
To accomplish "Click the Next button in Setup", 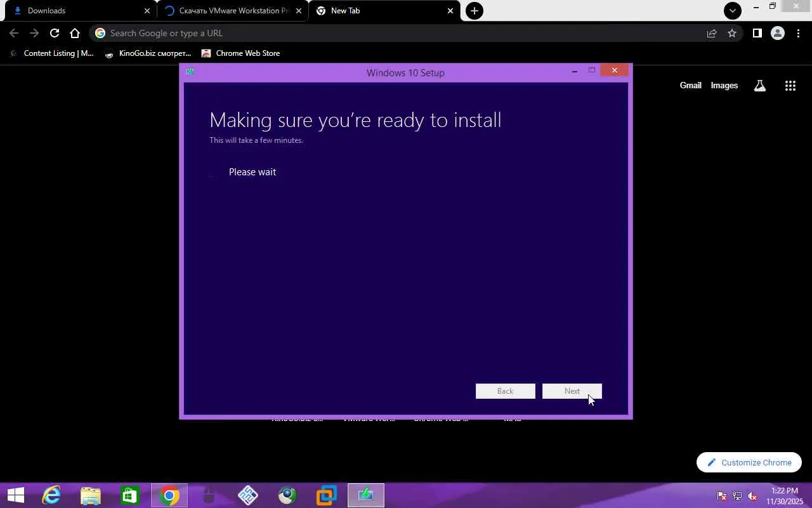I will coord(572,391).
